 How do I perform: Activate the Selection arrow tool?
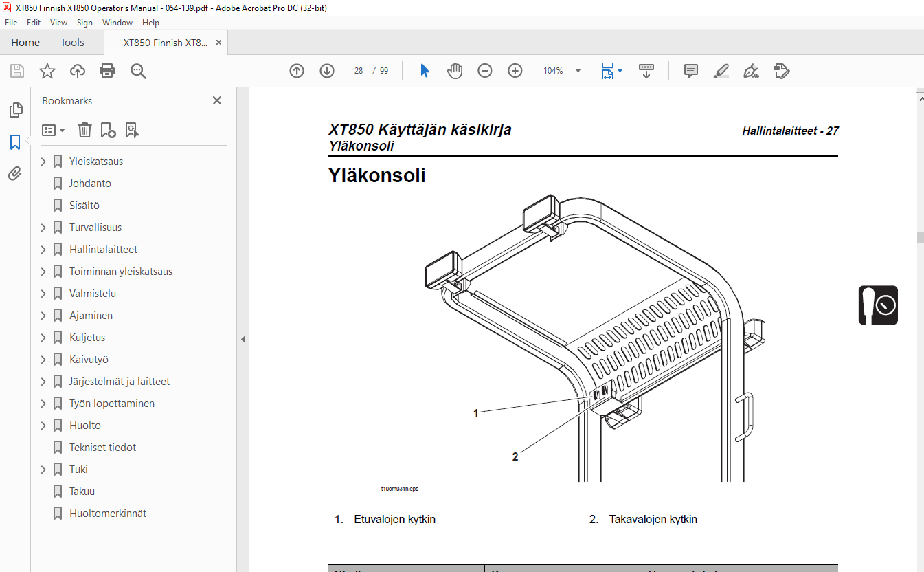(x=425, y=71)
